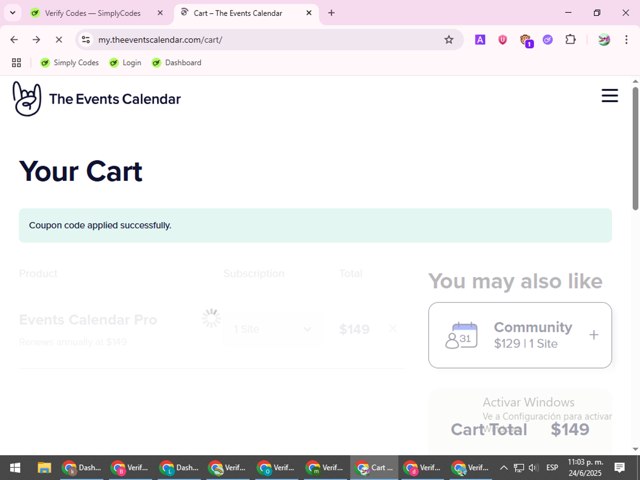Go back to previous page
This screenshot has height=480, width=640.
tap(14, 40)
